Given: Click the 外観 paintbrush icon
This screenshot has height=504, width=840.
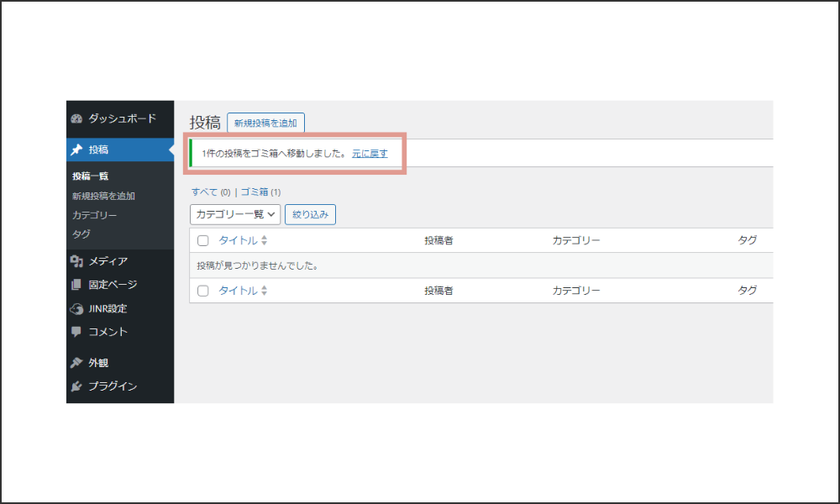Looking at the screenshot, I should coord(76,363).
